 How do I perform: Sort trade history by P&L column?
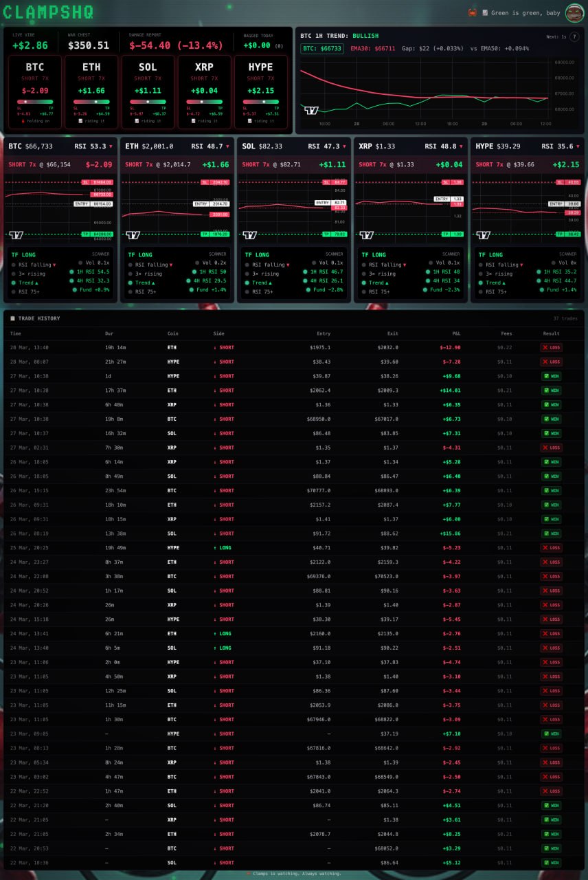pos(455,333)
